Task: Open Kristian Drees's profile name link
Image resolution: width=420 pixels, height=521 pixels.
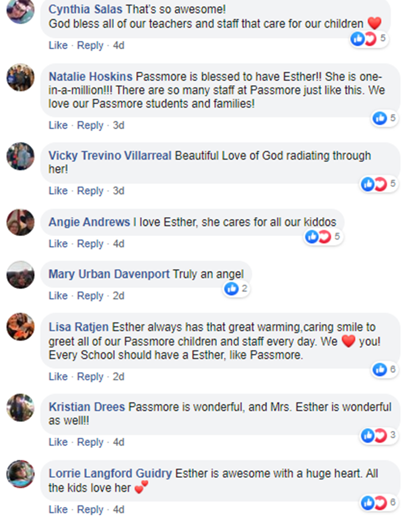Action: (87, 407)
